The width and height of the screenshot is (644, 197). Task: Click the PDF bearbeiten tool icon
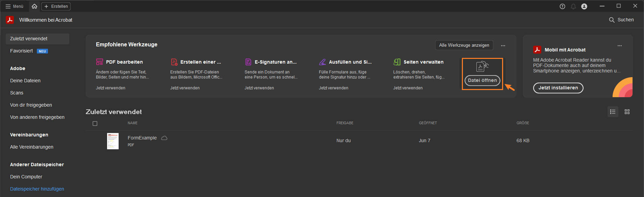pos(100,62)
